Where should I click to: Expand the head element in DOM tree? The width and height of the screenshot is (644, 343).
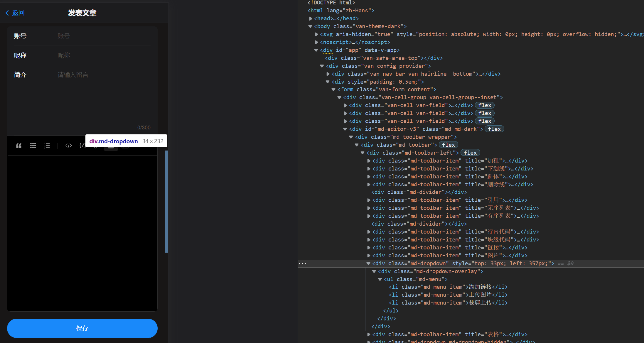pos(311,18)
